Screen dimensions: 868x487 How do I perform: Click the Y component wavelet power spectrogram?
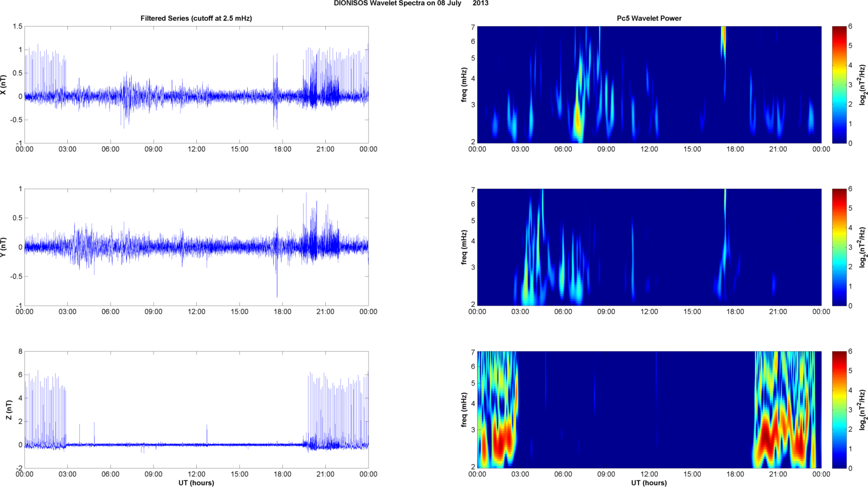[649, 247]
